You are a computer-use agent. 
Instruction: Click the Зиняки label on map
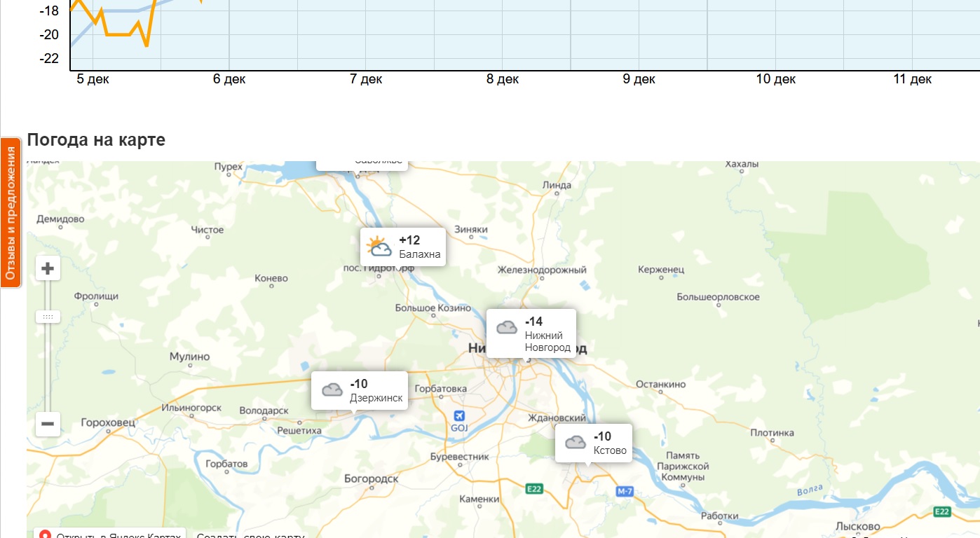471,229
